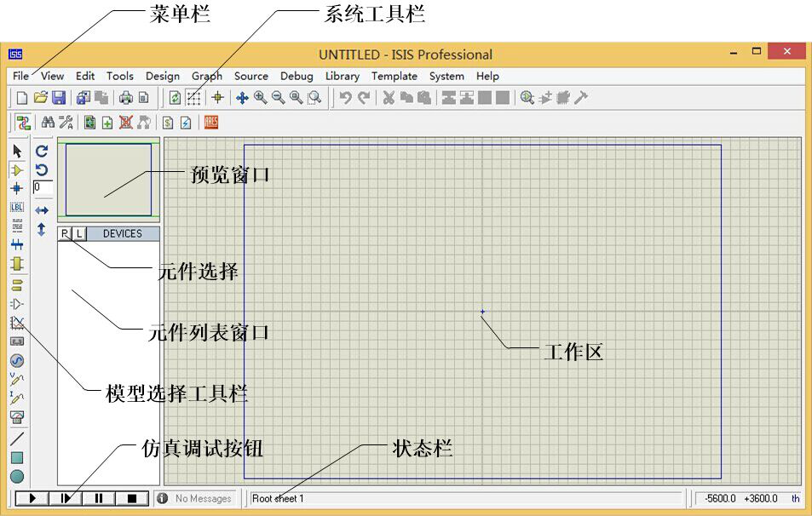Zoom out of the schematic
The image size is (812, 516).
[x=279, y=97]
